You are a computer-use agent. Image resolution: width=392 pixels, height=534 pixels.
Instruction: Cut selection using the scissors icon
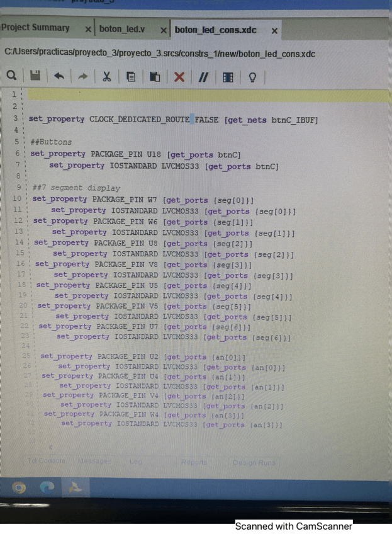106,76
